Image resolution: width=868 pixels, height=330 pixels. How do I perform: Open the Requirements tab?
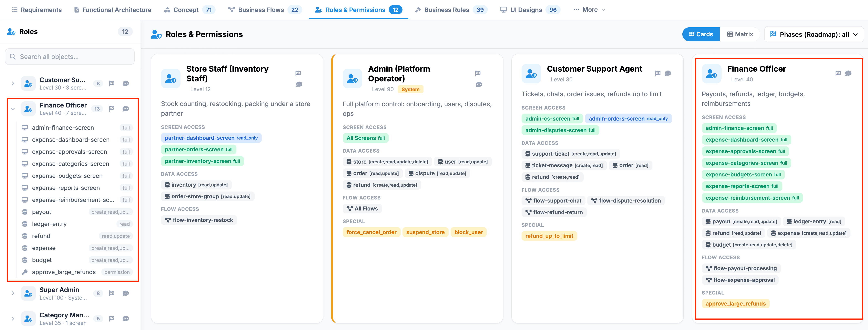[x=36, y=10]
